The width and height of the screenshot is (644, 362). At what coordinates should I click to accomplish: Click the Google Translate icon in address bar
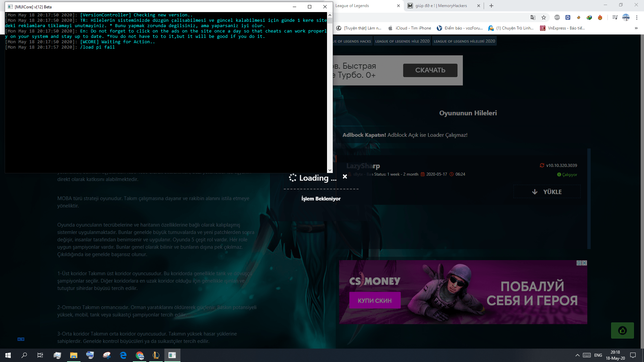click(x=533, y=17)
